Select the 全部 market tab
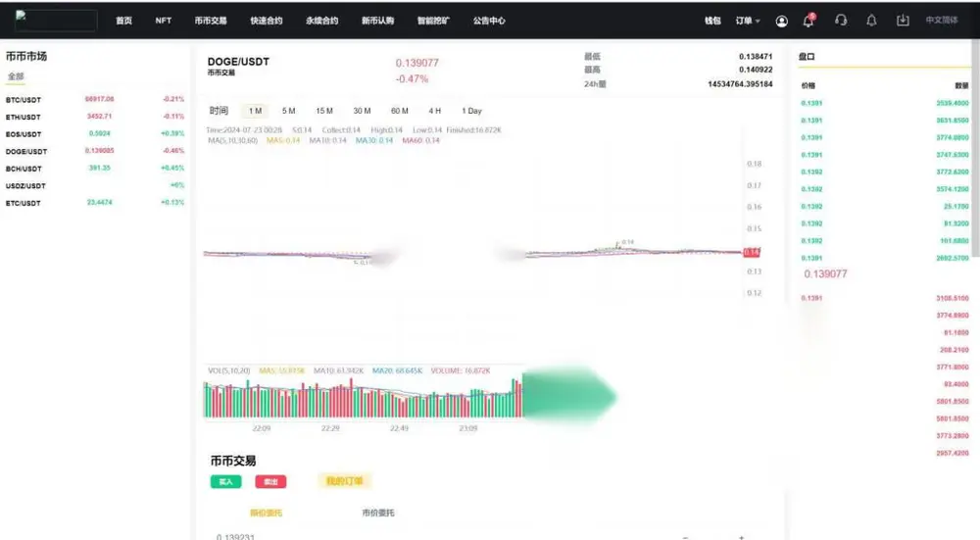The width and height of the screenshot is (980, 540). [x=16, y=76]
